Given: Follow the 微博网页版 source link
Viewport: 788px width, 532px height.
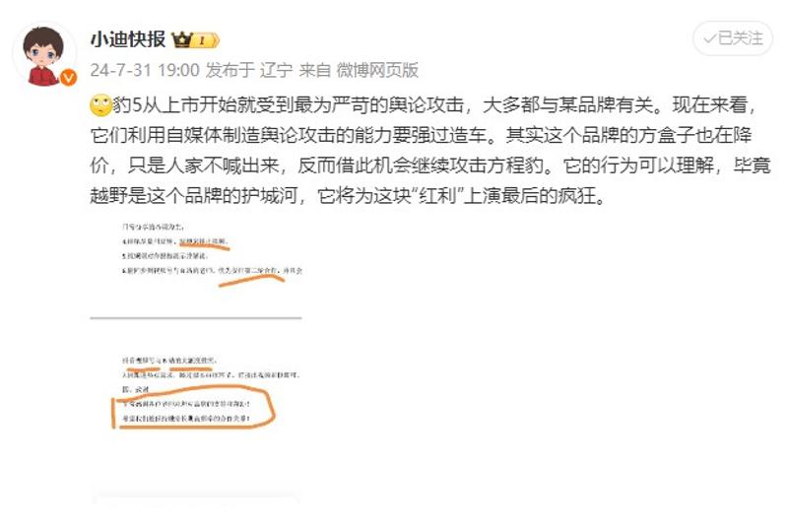Looking at the screenshot, I should (x=377, y=70).
